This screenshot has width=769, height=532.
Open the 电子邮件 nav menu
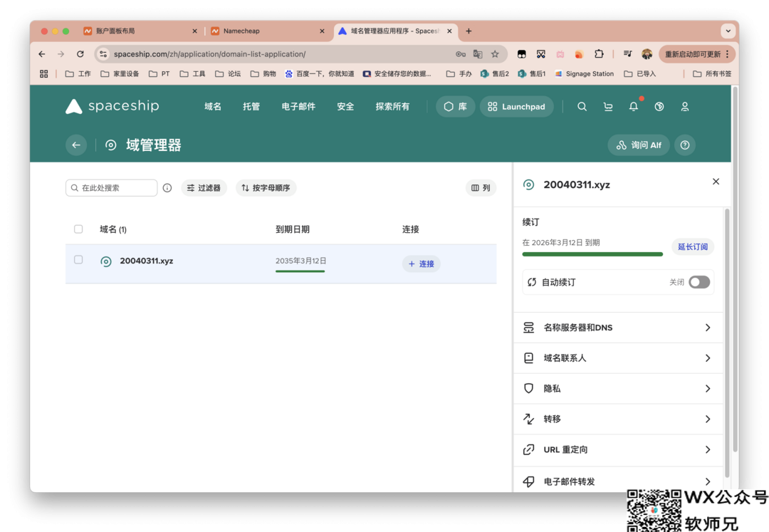point(298,106)
